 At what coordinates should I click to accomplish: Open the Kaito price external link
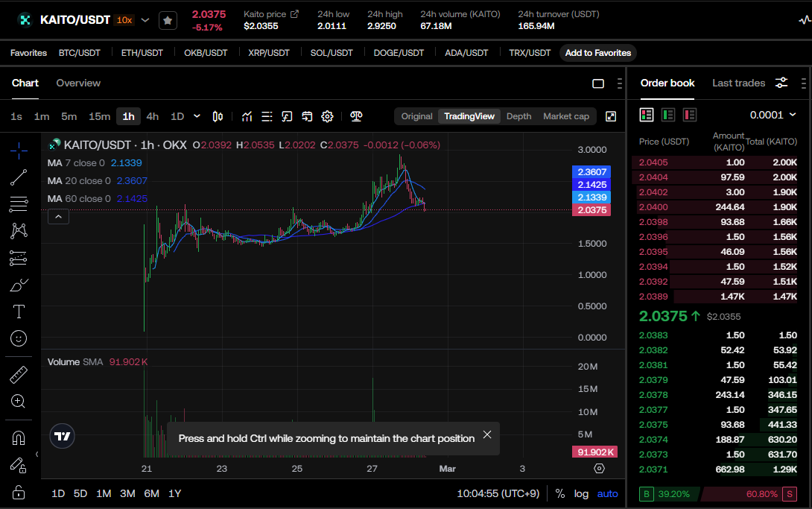click(295, 14)
